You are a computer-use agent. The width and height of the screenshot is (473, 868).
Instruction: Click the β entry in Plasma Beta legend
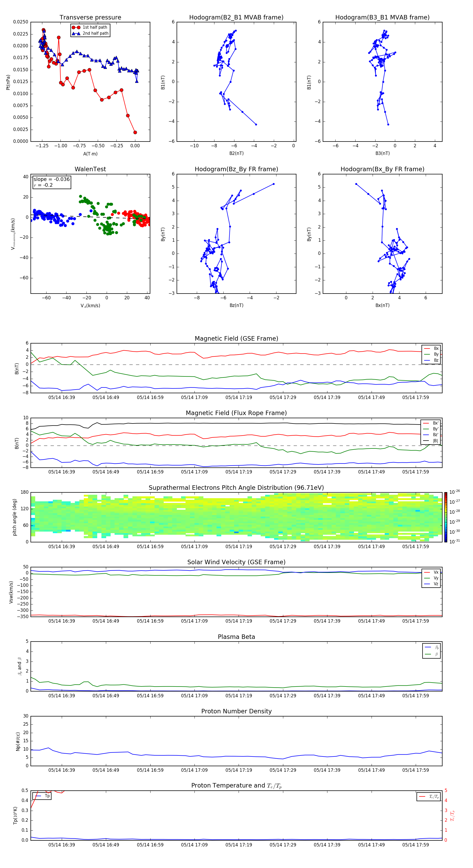[x=432, y=654]
